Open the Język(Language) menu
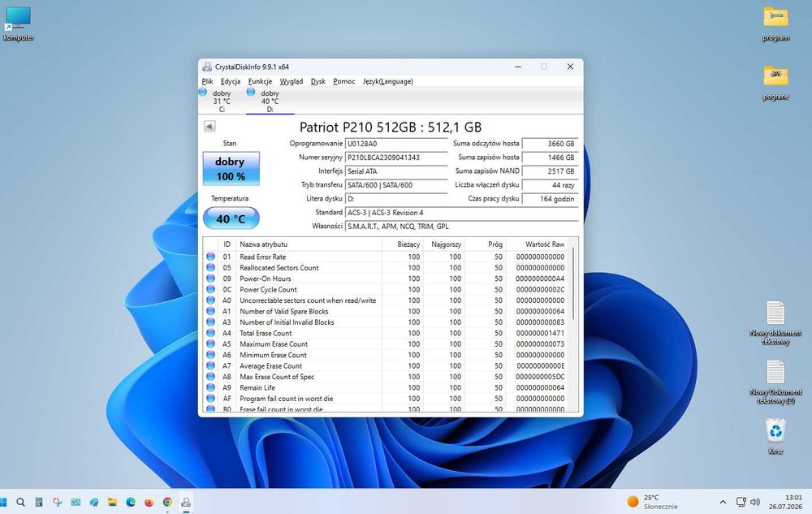 [x=388, y=81]
